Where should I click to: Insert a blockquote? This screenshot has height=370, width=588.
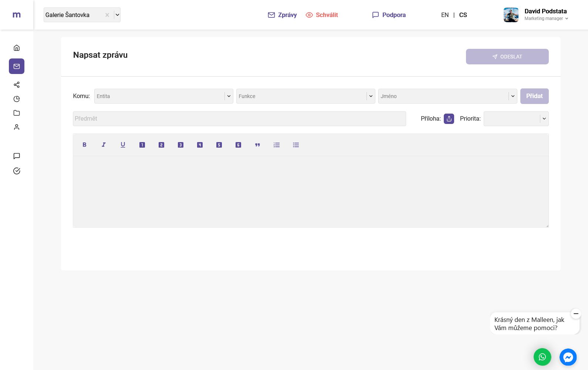pos(257,145)
